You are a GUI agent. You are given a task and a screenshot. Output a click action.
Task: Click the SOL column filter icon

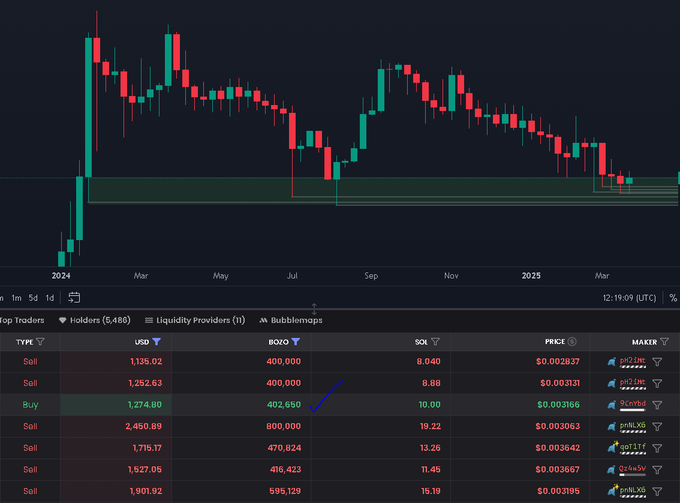[436, 342]
